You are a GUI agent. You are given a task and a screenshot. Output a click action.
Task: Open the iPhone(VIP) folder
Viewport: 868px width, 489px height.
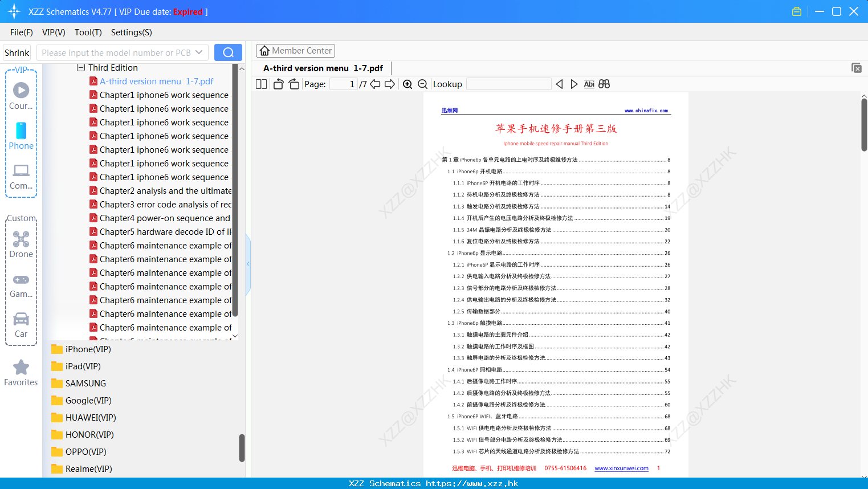coord(81,349)
